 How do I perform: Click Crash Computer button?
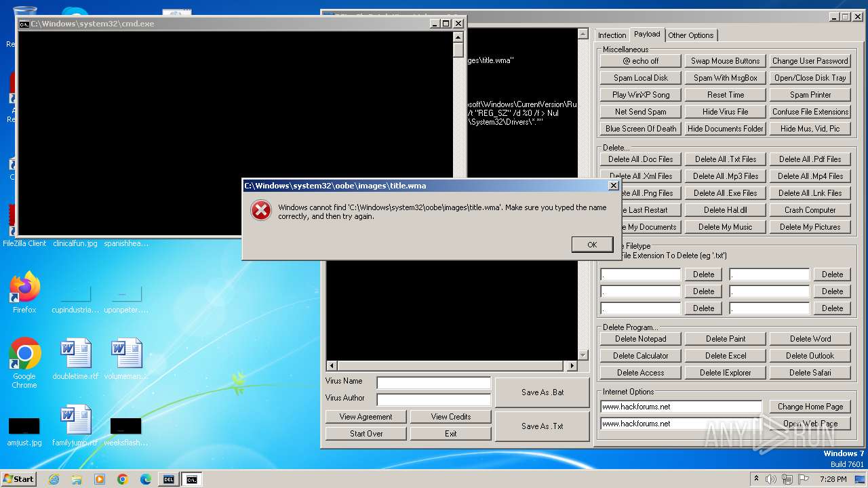pos(810,210)
